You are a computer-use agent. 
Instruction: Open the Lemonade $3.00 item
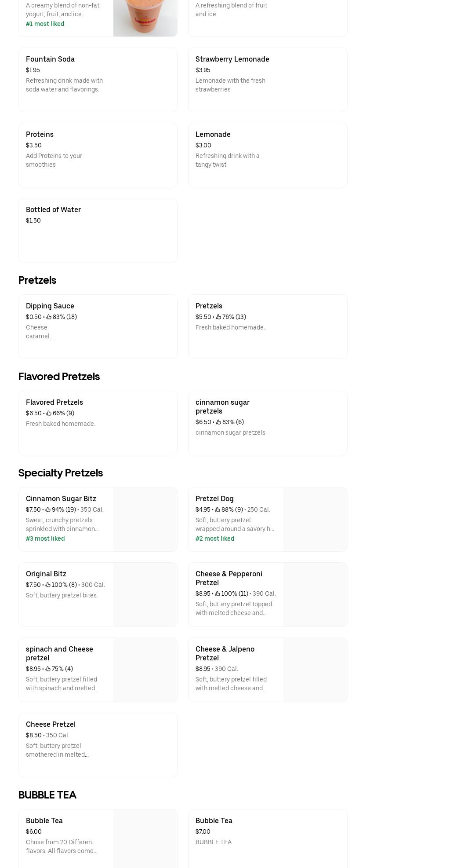click(x=267, y=155)
